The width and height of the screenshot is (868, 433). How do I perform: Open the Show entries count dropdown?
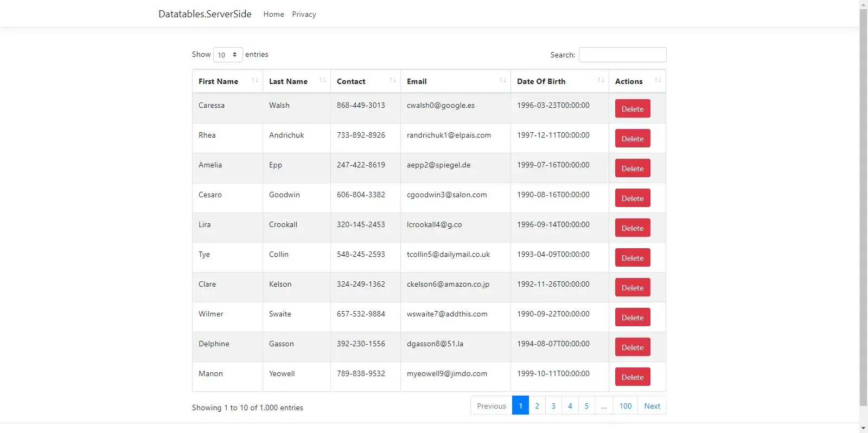(x=228, y=55)
